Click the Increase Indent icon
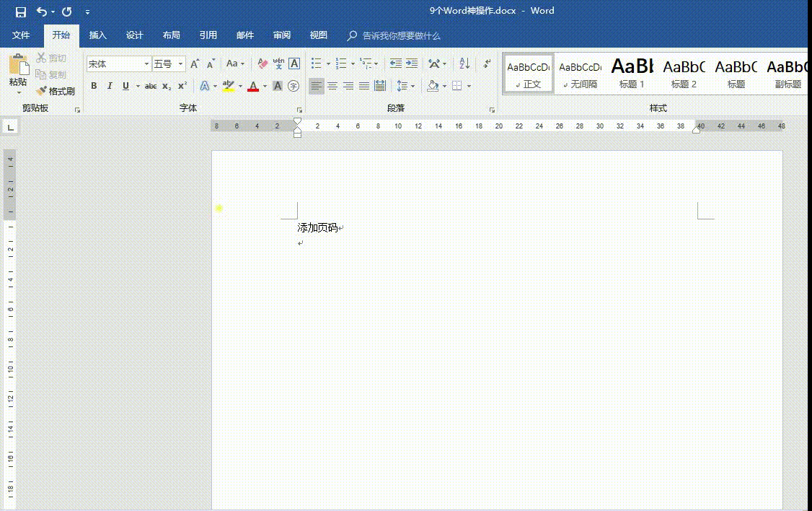The image size is (812, 511). (x=412, y=64)
